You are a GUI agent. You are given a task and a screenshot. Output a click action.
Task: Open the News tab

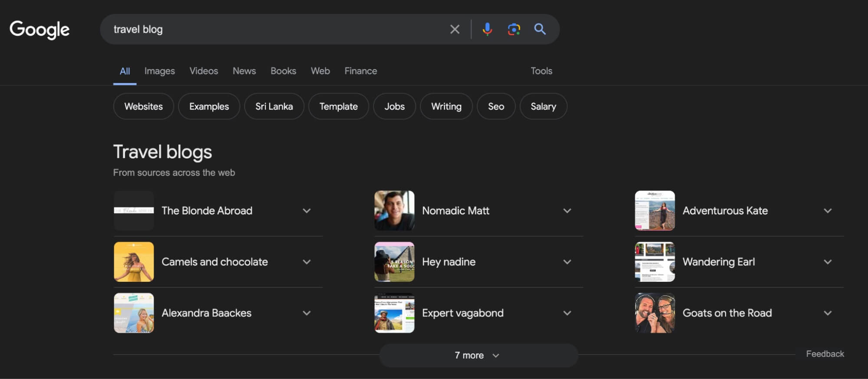pyautogui.click(x=244, y=71)
